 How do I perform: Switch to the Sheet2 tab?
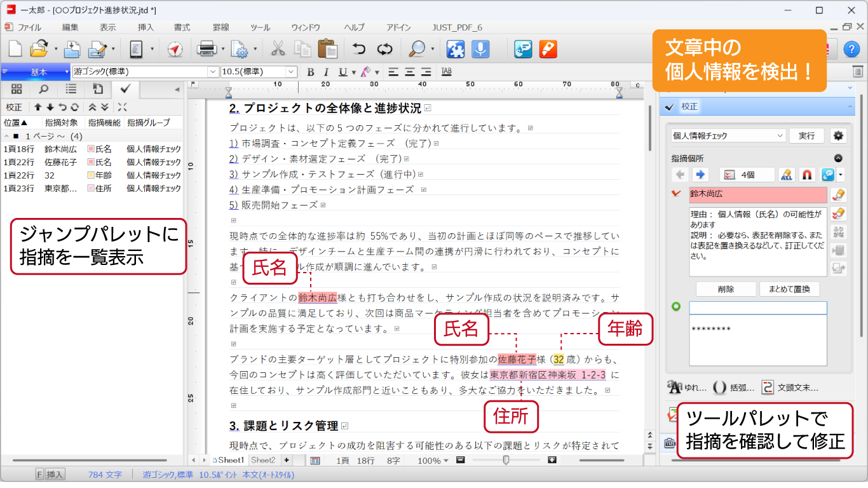click(263, 460)
